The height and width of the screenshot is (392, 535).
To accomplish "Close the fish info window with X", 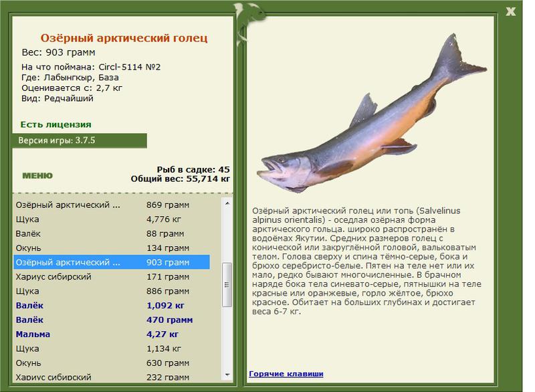I will click(510, 11).
